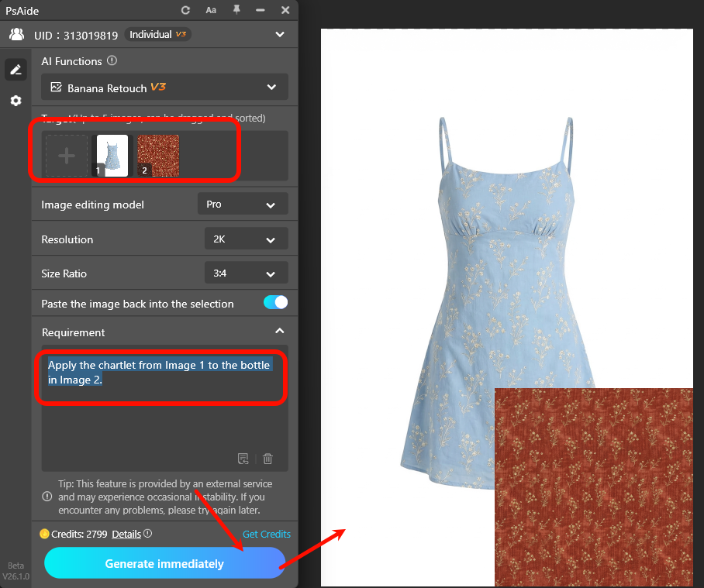The width and height of the screenshot is (704, 588).
Task: Open the Image editing model Pro dropdown
Action: pos(243,204)
